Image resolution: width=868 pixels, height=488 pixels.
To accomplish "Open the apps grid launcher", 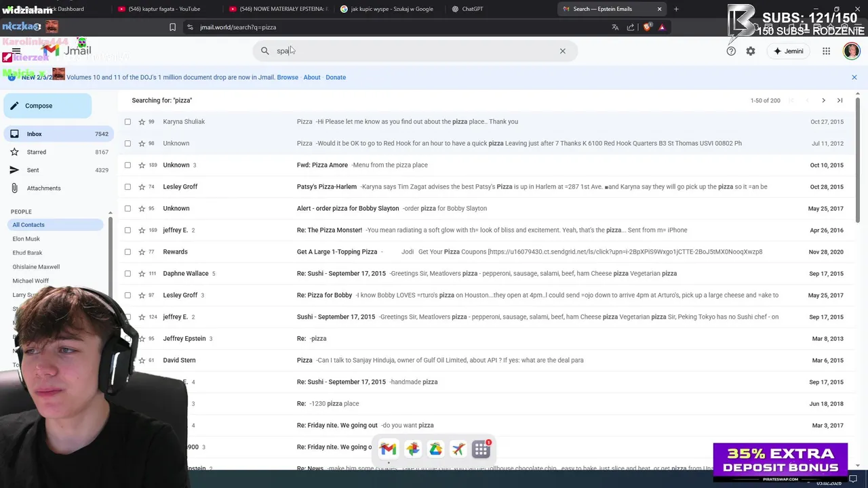I will pos(826,51).
